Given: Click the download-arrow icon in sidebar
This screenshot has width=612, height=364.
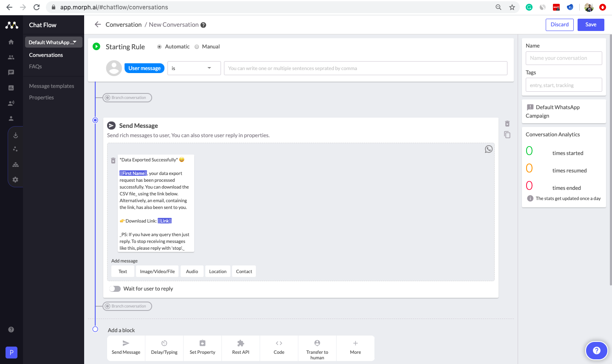Looking at the screenshot, I should [15, 135].
